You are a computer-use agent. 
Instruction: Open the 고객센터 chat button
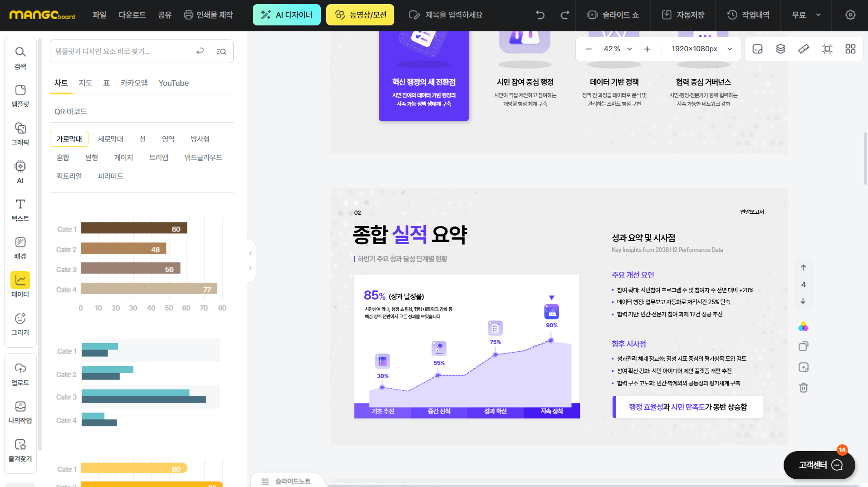(x=819, y=465)
